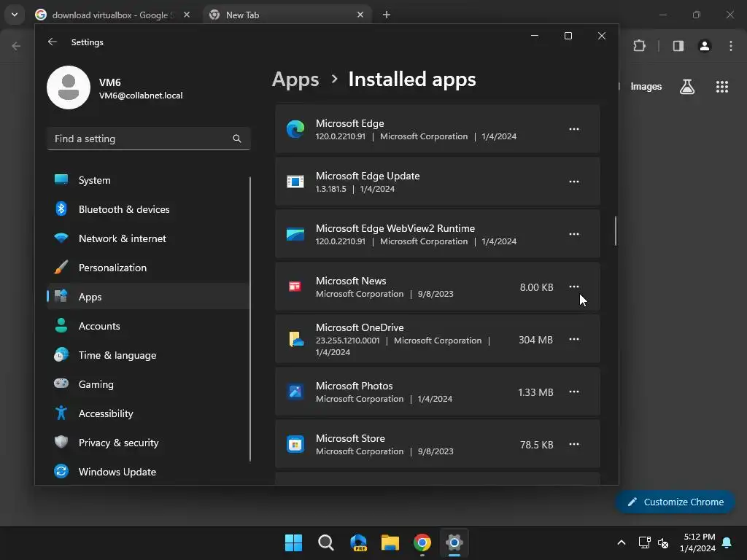Close the New Tab tab in Chrome
Screen dimensions: 747x560
pyautogui.click(x=360, y=15)
